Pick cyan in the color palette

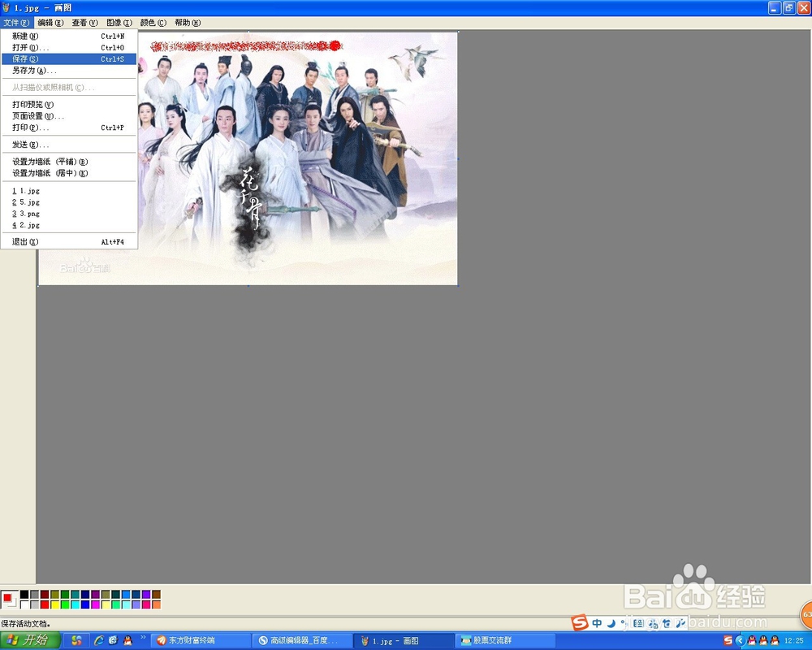pyautogui.click(x=75, y=604)
